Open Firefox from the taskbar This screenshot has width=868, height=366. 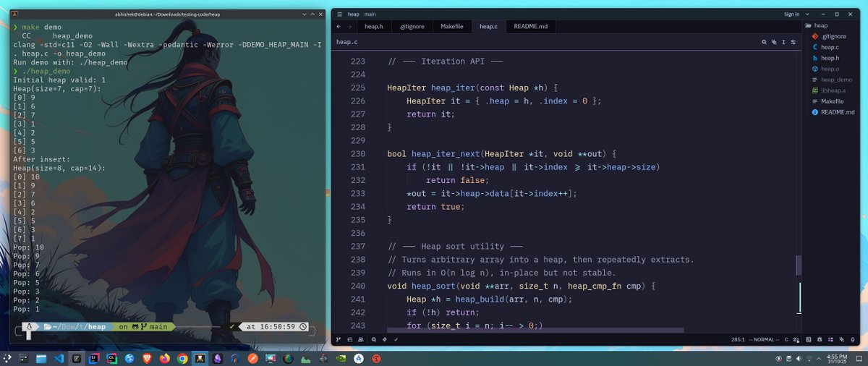[164, 358]
